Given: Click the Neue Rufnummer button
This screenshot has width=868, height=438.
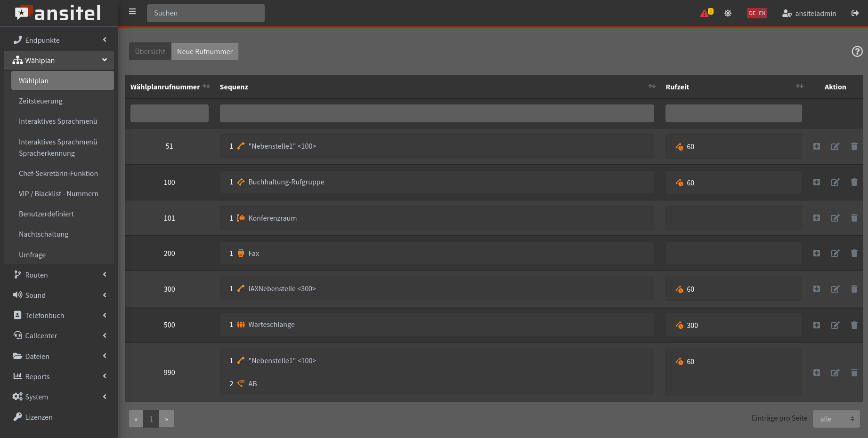Looking at the screenshot, I should point(205,52).
